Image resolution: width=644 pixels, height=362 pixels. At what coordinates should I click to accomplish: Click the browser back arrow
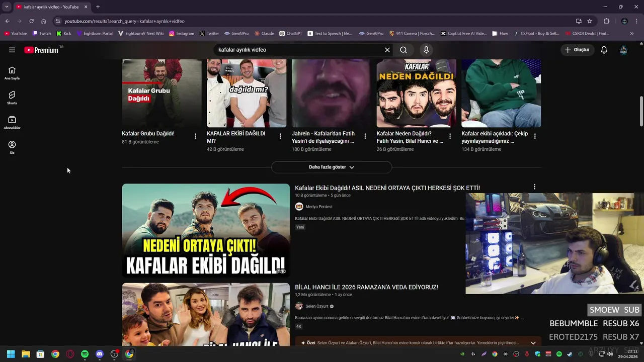click(x=7, y=21)
